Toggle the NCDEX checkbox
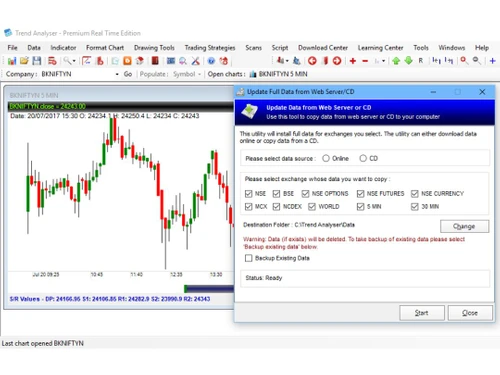Image resolution: width=500 pixels, height=375 pixels. coord(276,207)
